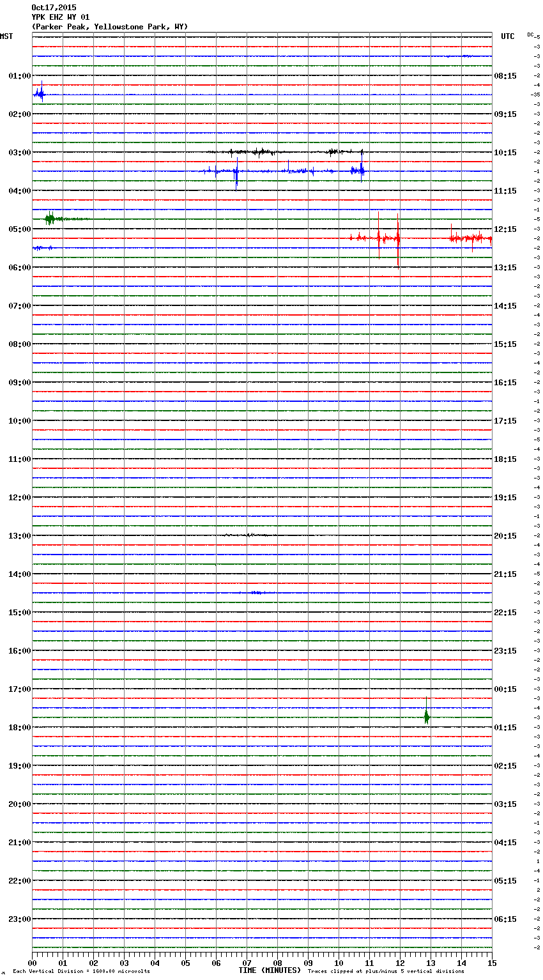The width and height of the screenshot is (543, 980).
Task: Click the 15 minute tick on the bottom axis
Action: tap(492, 963)
